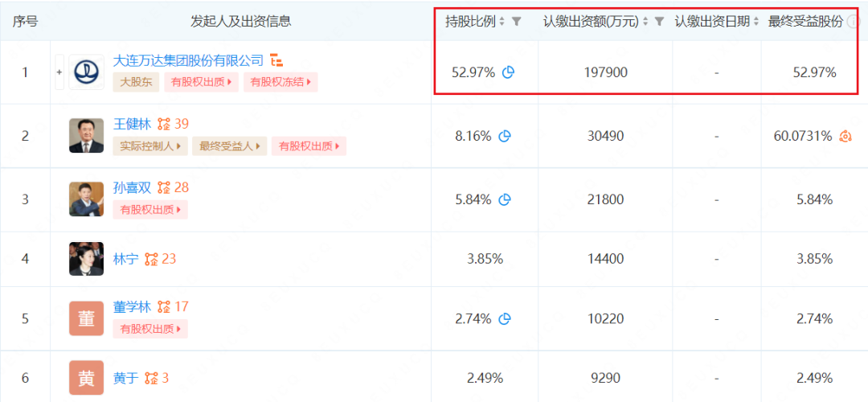Expand row 1 with the plus button
This screenshot has height=402, width=868.
click(59, 72)
